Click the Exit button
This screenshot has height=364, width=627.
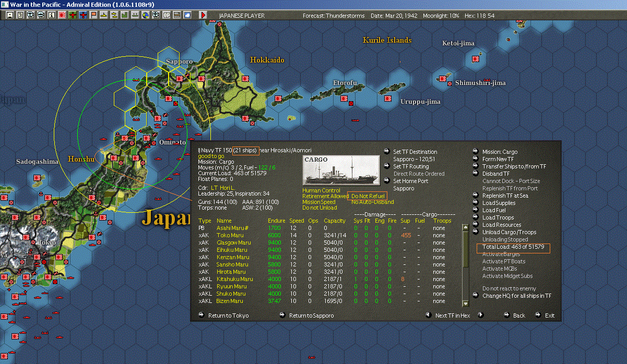(550, 316)
